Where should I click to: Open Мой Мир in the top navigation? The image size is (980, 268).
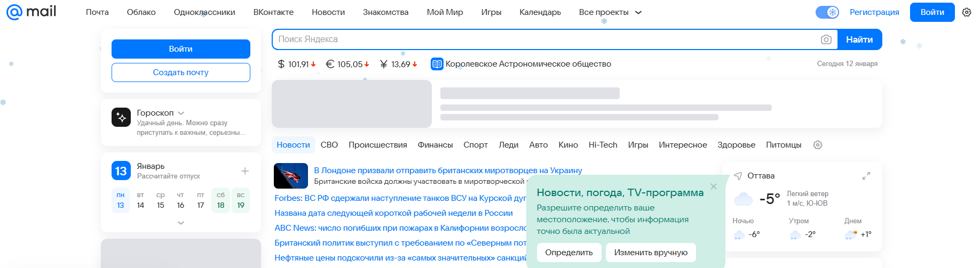click(445, 12)
